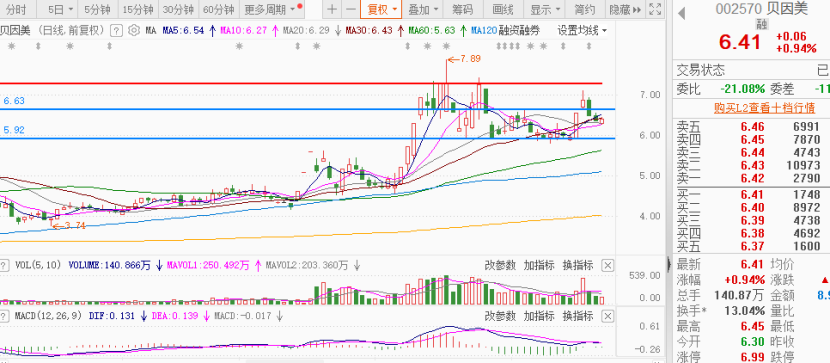Image resolution: width=830 pixels, height=363 pixels.
Task: Click the fullscreen expand icon
Action: [655, 9]
